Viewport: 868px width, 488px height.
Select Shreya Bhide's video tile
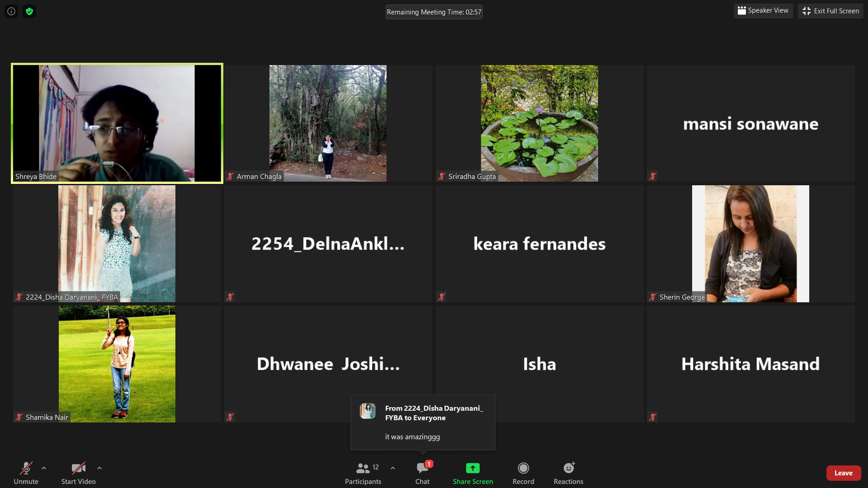coord(117,123)
